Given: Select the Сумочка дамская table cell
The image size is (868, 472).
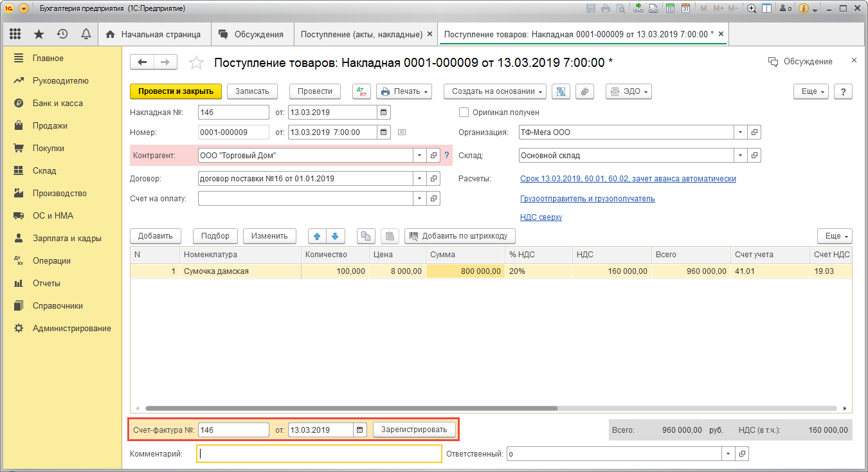Looking at the screenshot, I should 240,271.
